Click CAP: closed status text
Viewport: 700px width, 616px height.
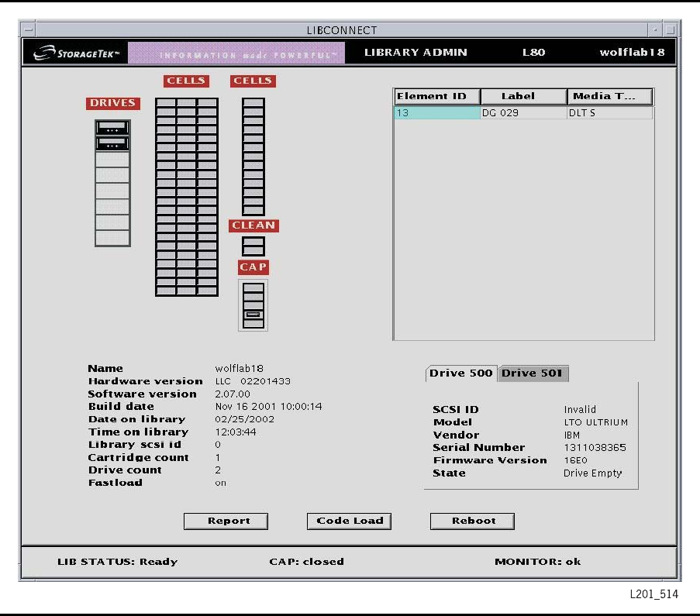pos(306,562)
